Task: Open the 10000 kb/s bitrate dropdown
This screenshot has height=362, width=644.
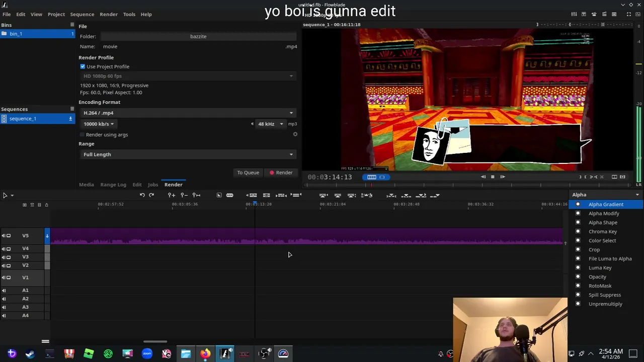Action: 99,124
